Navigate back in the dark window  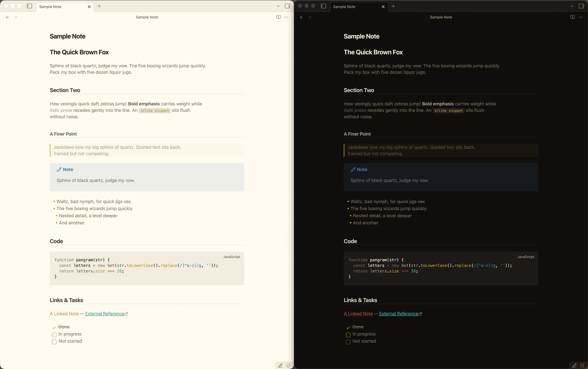point(302,17)
